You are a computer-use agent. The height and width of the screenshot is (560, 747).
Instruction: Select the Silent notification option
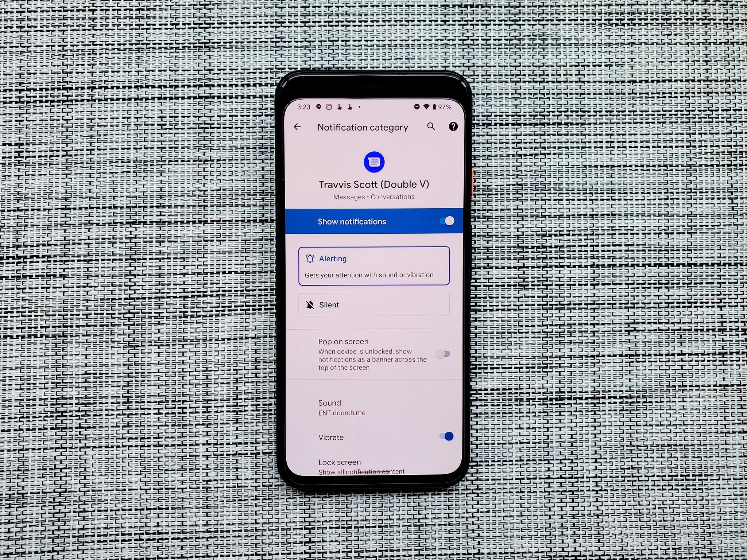pos(373,304)
